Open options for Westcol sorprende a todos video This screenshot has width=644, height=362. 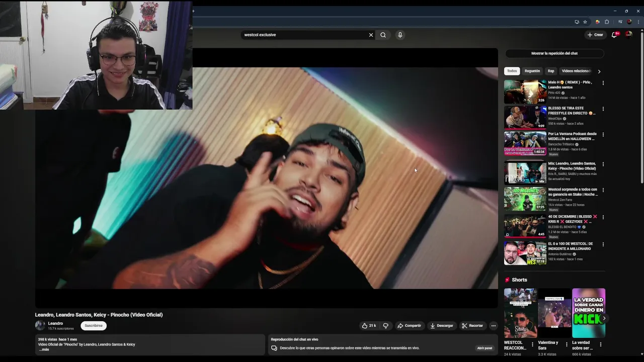[x=603, y=191]
